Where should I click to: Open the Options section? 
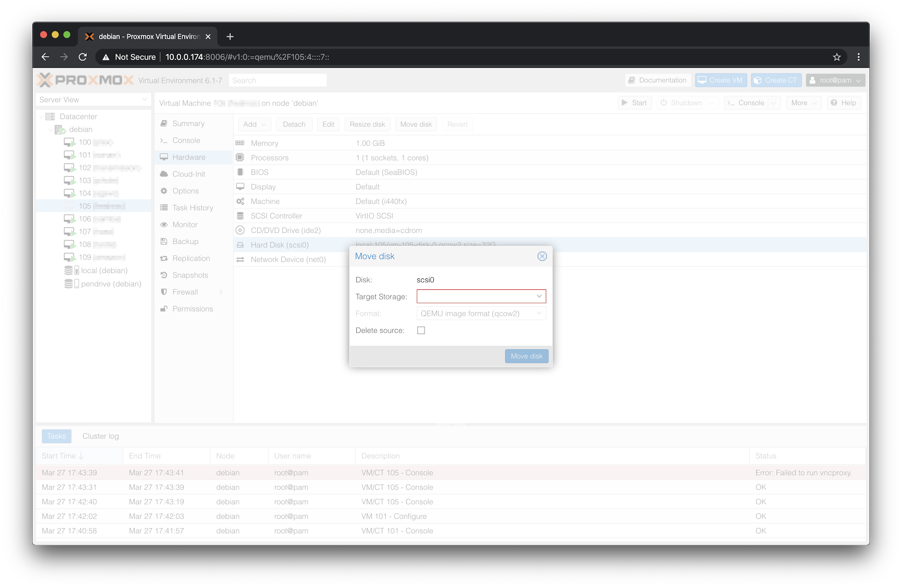pyautogui.click(x=193, y=191)
